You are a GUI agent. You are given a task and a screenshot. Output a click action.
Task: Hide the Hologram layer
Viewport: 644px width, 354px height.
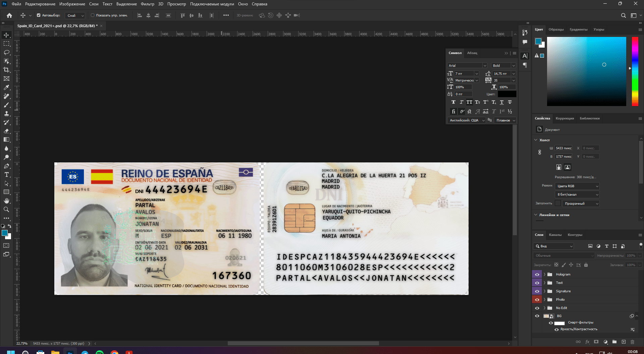(x=537, y=274)
